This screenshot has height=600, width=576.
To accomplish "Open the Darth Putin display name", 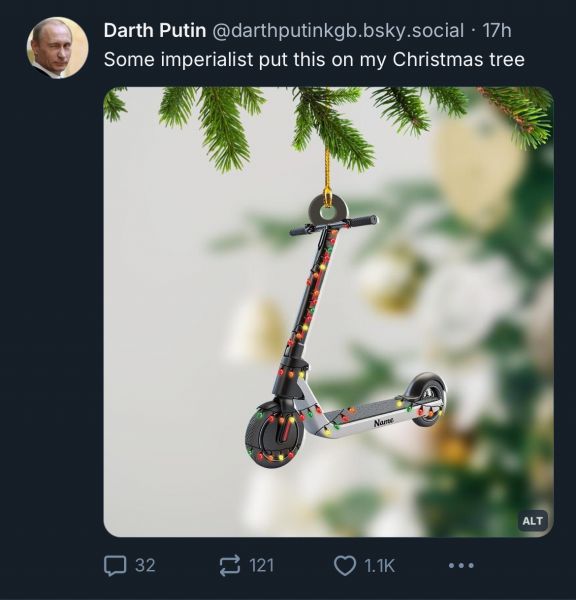I will tap(155, 30).
